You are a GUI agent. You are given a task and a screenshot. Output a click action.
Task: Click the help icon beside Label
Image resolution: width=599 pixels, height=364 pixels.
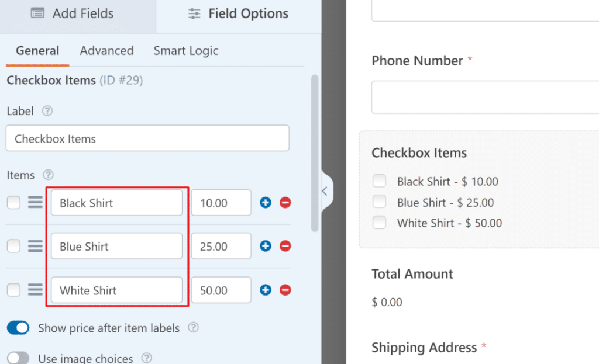(47, 111)
